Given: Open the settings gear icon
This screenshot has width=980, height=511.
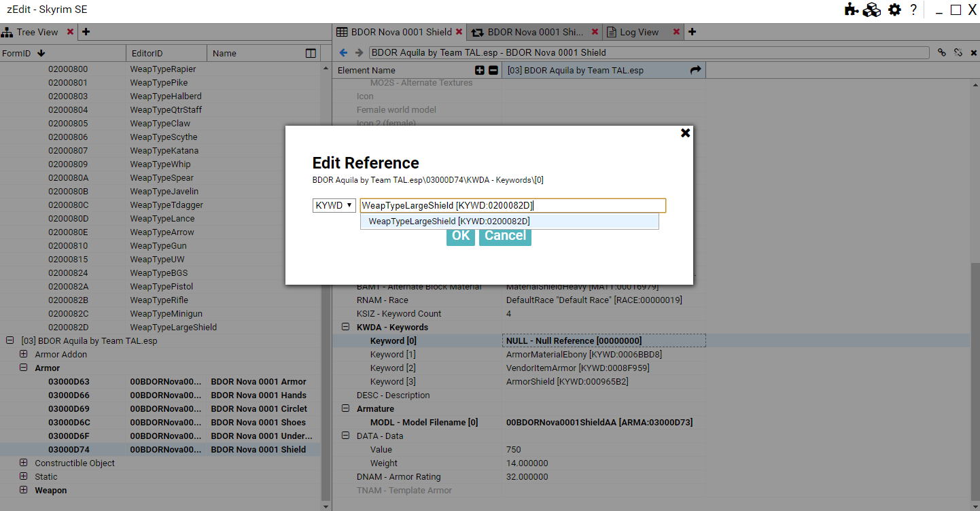Looking at the screenshot, I should (895, 10).
